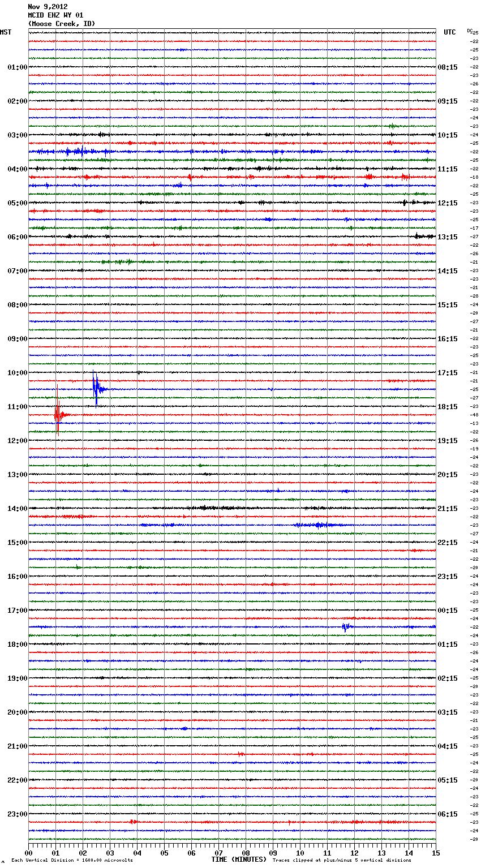Select the station code MCID EHZ WY 01

[x=55, y=15]
